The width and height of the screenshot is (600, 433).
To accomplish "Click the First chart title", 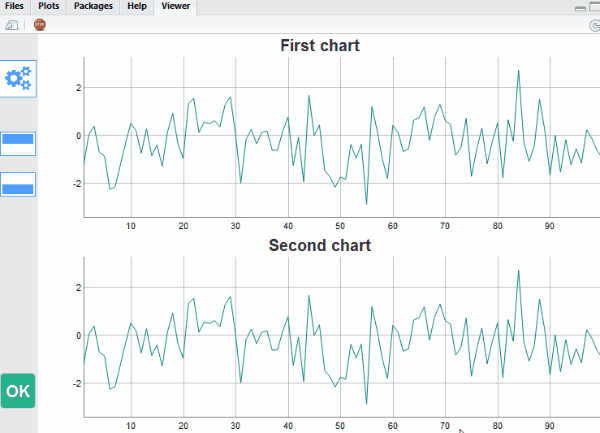I will (319, 46).
